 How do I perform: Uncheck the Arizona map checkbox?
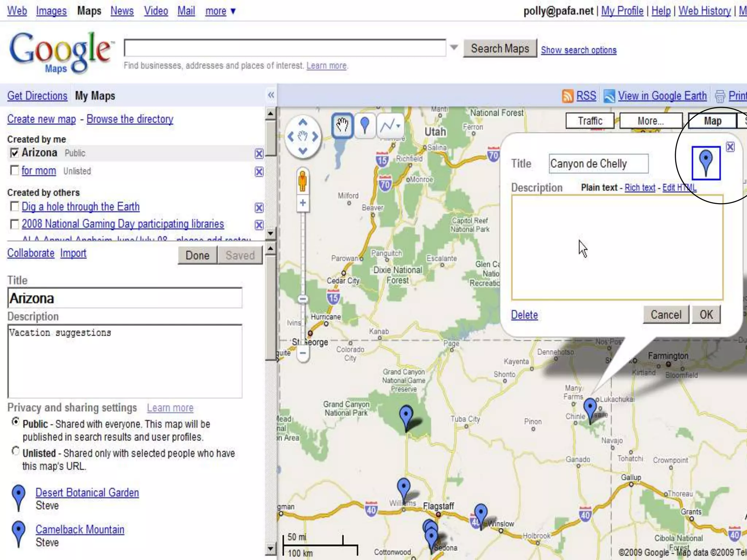tap(14, 153)
